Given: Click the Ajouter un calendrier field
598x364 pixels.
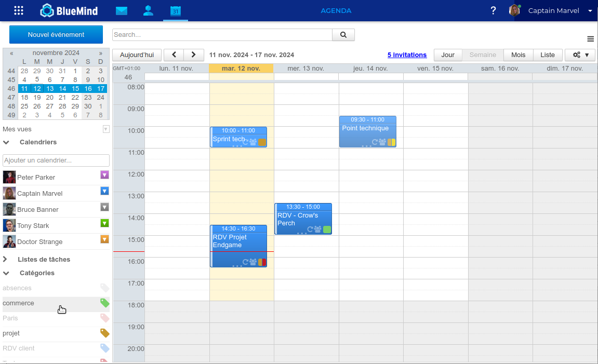Looking at the screenshot, I should pos(56,160).
